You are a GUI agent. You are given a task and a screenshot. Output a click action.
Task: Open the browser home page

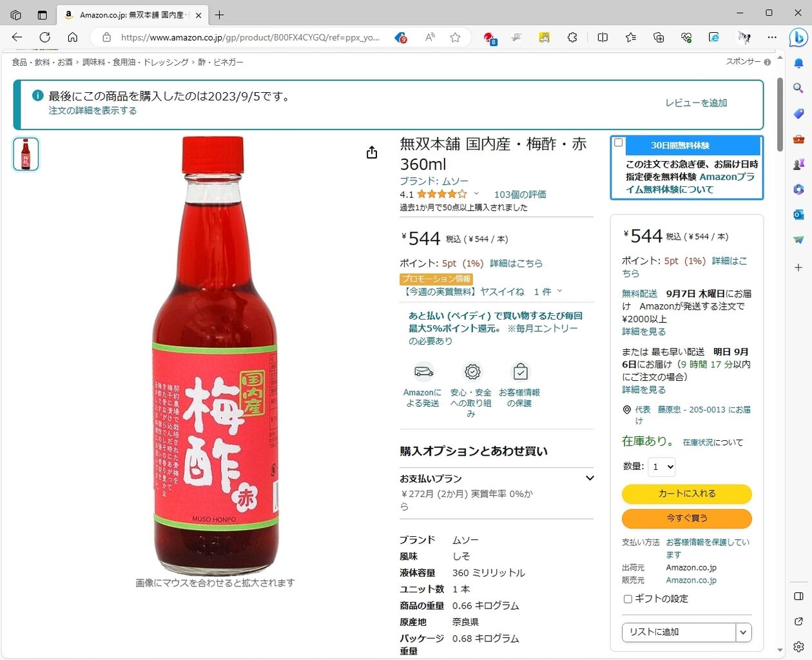point(73,37)
